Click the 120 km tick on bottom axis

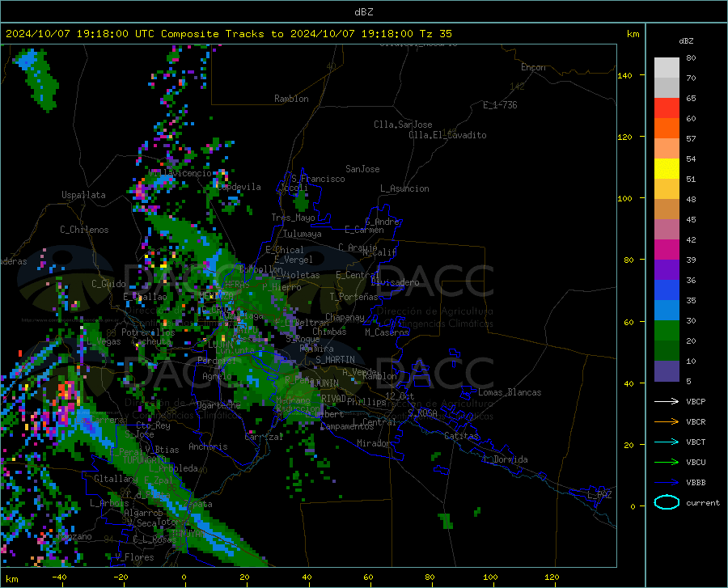(552, 577)
